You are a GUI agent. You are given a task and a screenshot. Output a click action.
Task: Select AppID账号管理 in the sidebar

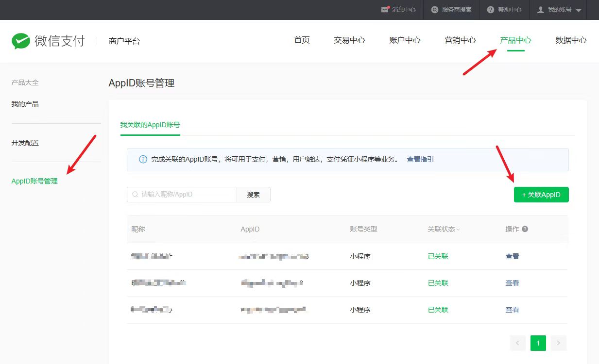tap(34, 182)
